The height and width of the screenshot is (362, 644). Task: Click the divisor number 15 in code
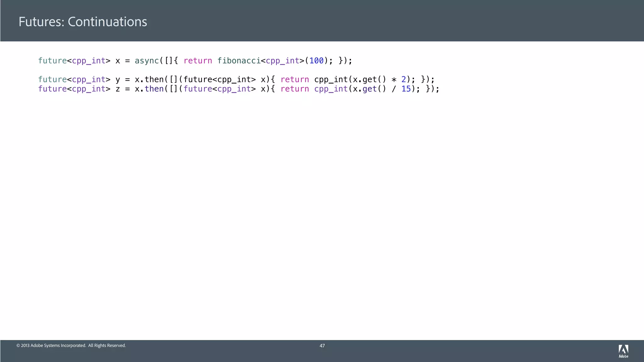[406, 89]
